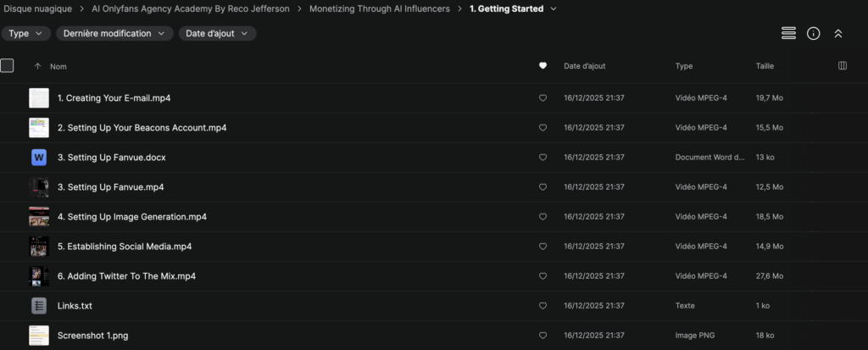Click the Word icon for Setting Up Fanvue.docx

(39, 157)
